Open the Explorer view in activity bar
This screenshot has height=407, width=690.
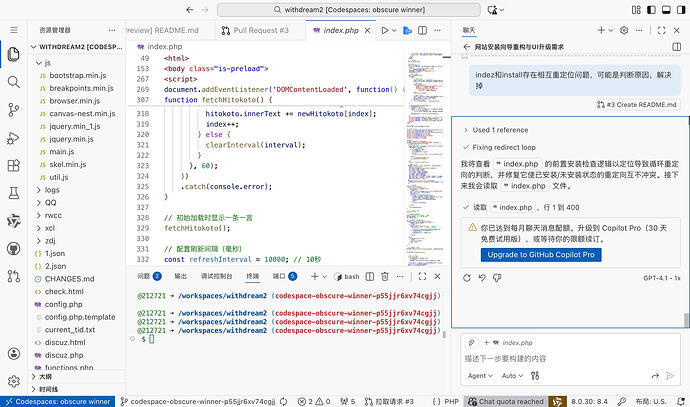coord(14,55)
